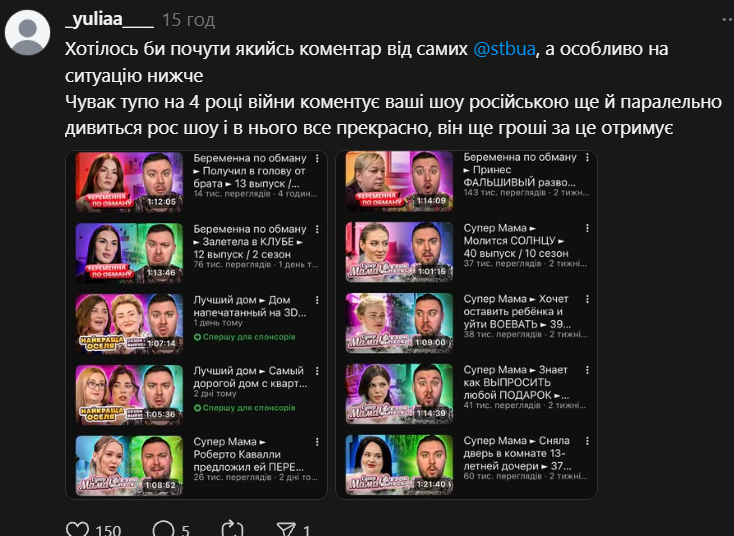Image resolution: width=734 pixels, height=536 pixels.
Task: Open the right attached screenshot image
Action: point(466,324)
